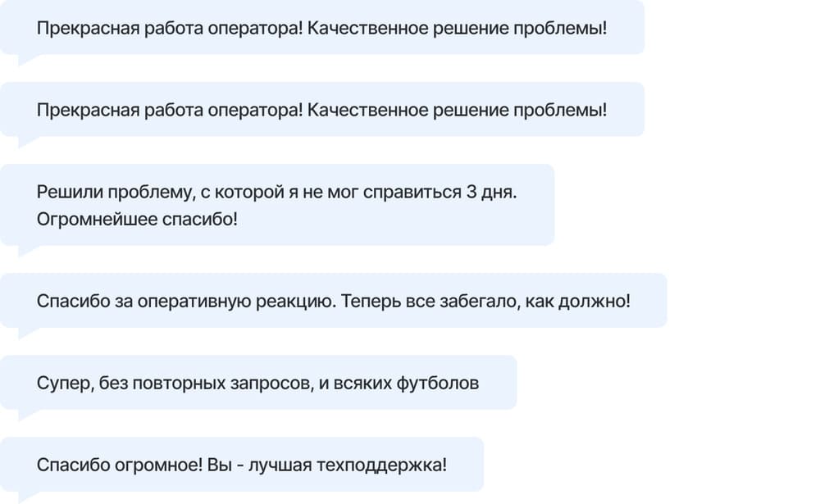This screenshot has width=820, height=504.
Task: Click the '3 дня.' text in the third message
Action: pyautogui.click(x=491, y=192)
